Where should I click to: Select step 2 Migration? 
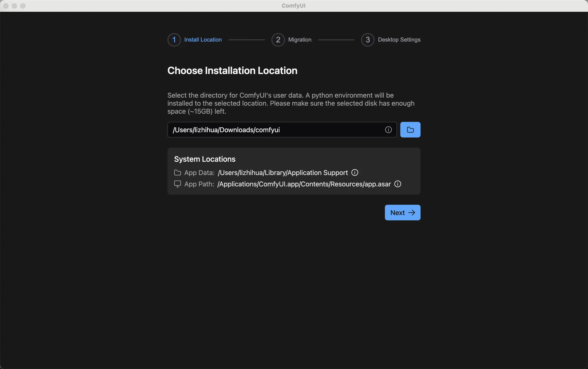291,40
